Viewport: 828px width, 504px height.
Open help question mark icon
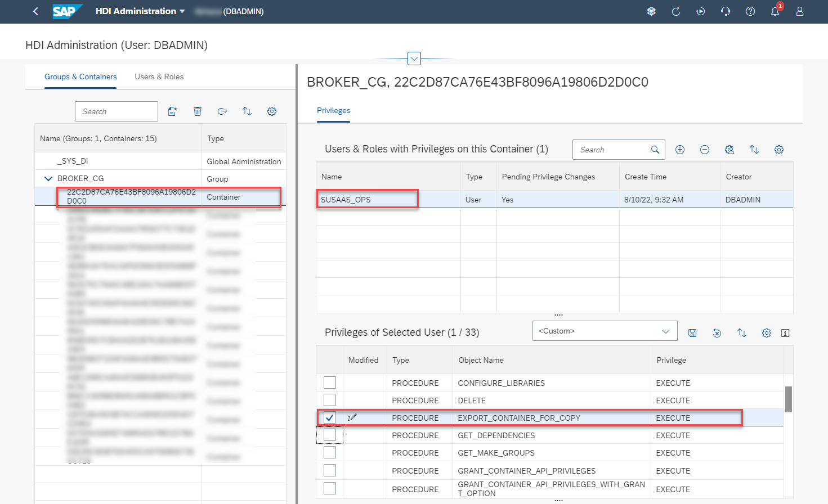click(x=750, y=11)
